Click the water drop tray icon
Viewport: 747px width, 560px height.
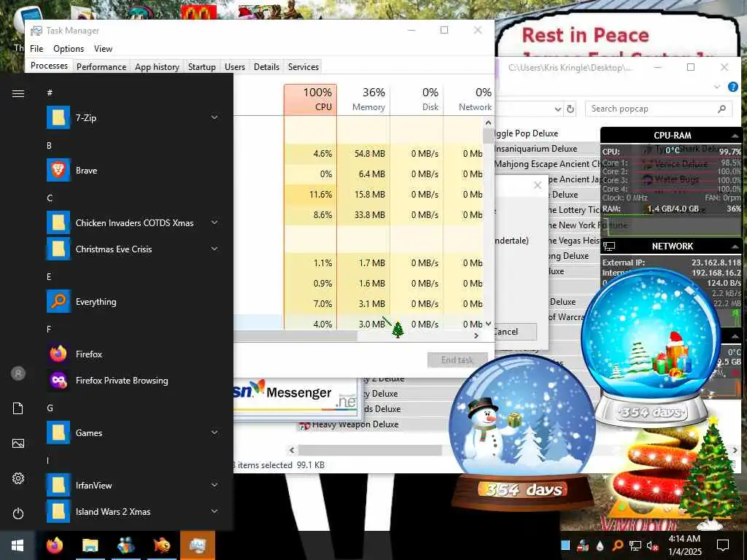tap(600, 545)
